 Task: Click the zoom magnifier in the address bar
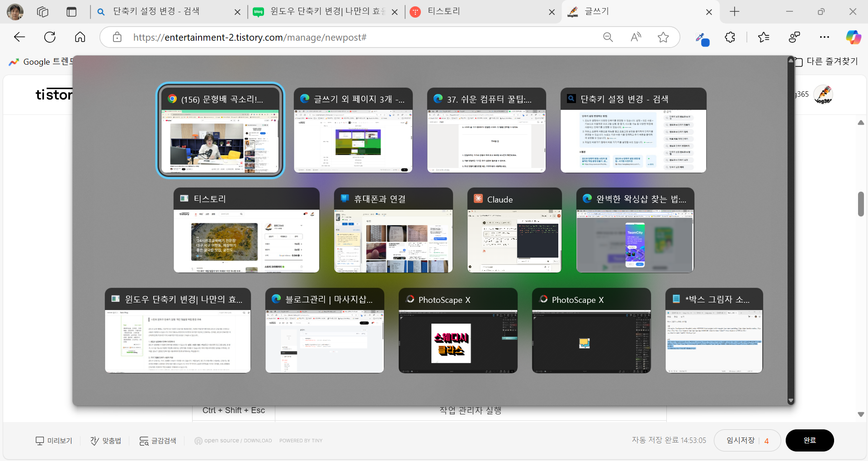tap(608, 37)
